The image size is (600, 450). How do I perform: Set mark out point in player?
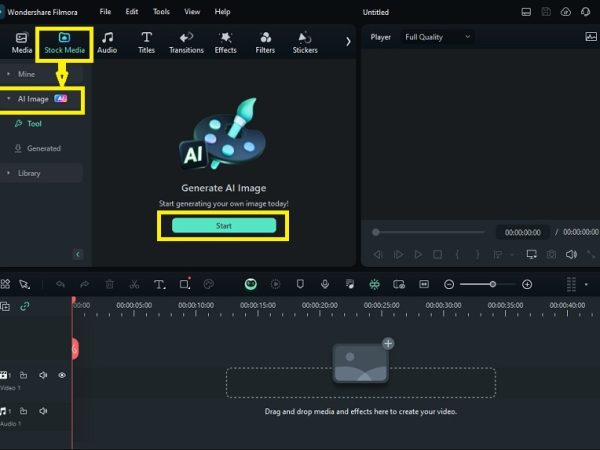click(x=477, y=254)
